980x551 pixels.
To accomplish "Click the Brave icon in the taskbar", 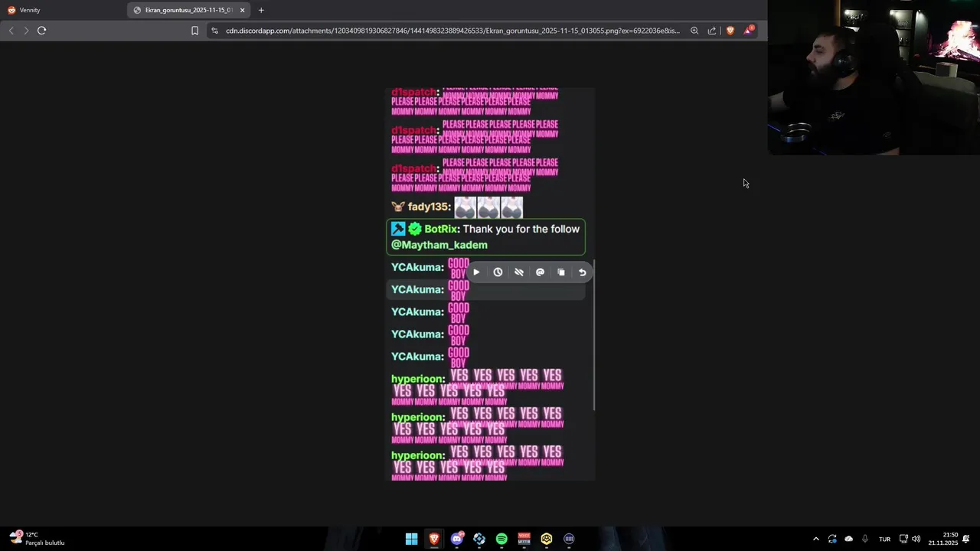I will pos(434,539).
